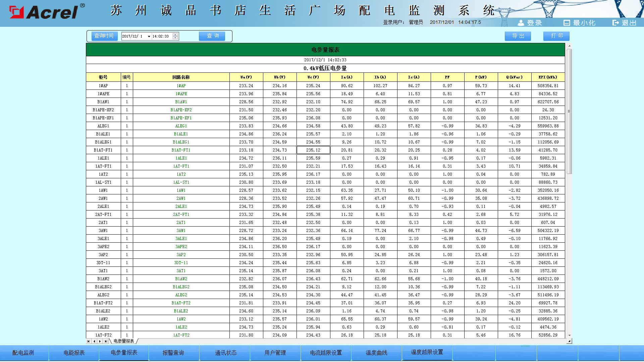Viewport: 644px width, 362px height.
Task: Click cabinet number 3AW1 in first column
Action: pos(103,231)
